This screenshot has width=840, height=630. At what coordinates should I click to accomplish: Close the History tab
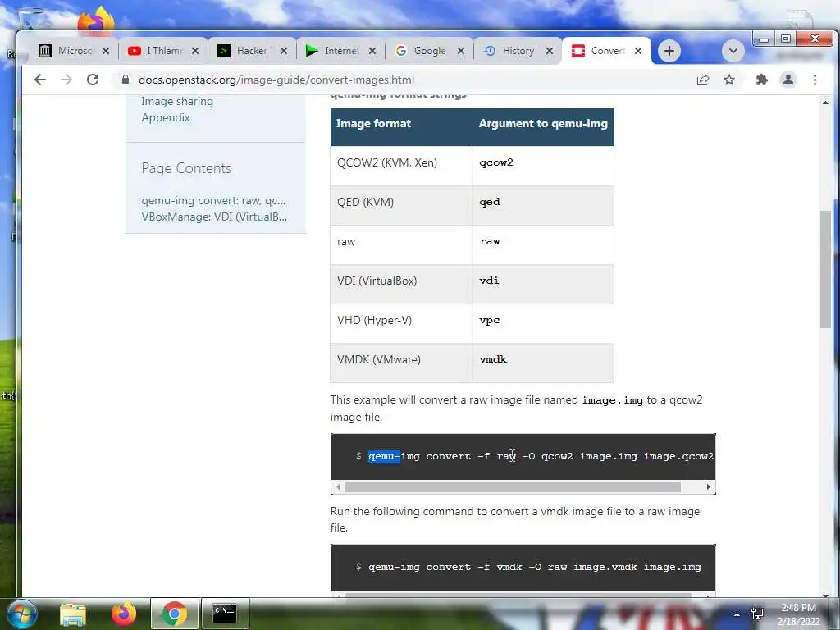pos(550,51)
